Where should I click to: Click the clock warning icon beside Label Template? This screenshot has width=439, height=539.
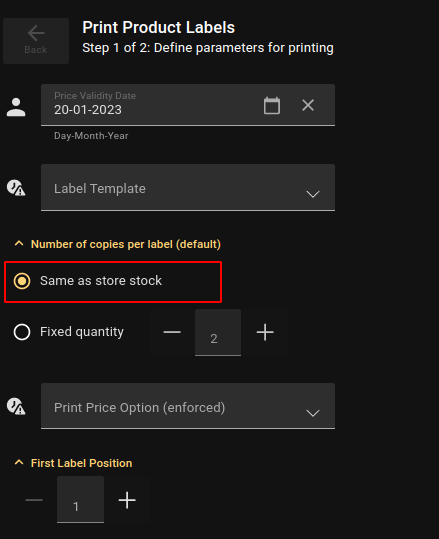tap(16, 188)
